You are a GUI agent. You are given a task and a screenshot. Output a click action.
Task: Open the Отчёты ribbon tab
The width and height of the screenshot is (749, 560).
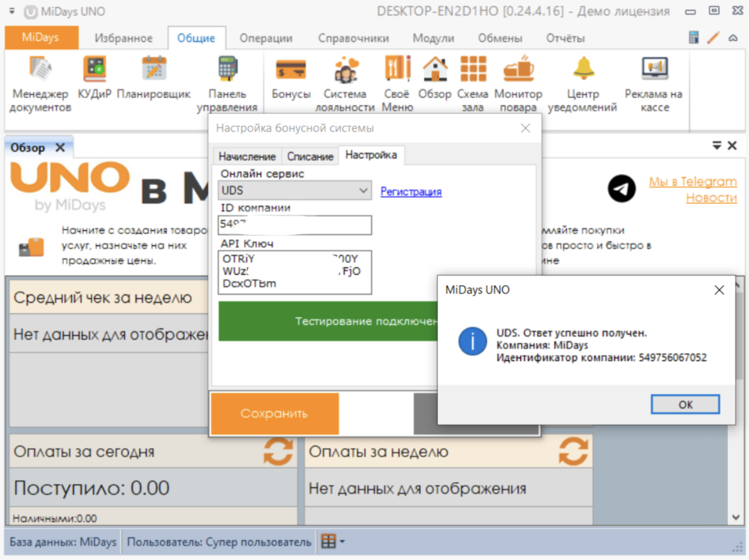coord(566,38)
